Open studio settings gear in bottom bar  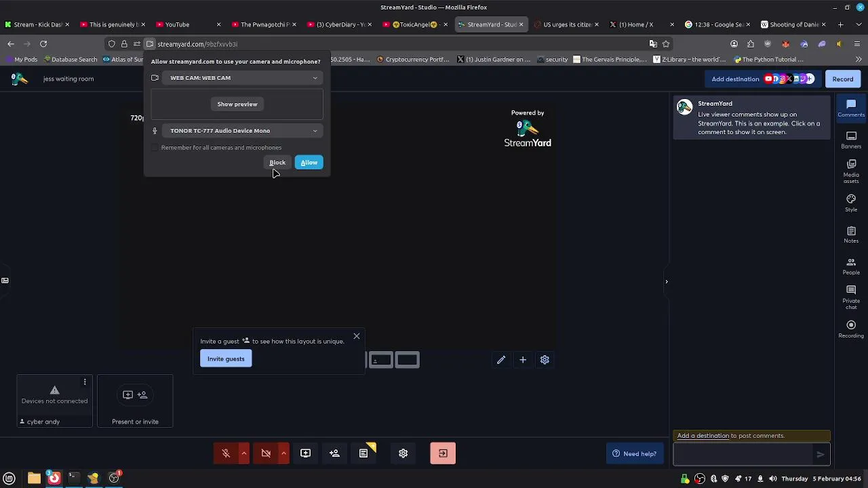[403, 453]
